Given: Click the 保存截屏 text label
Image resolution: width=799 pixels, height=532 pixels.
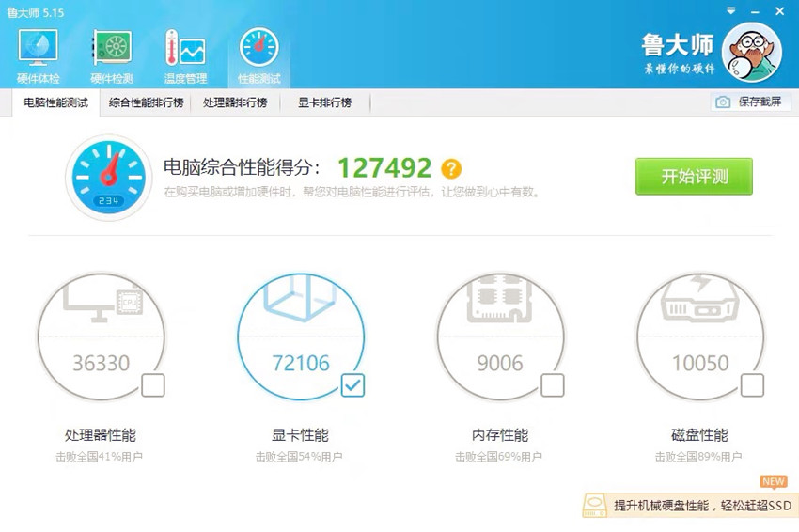Looking at the screenshot, I should click(760, 102).
